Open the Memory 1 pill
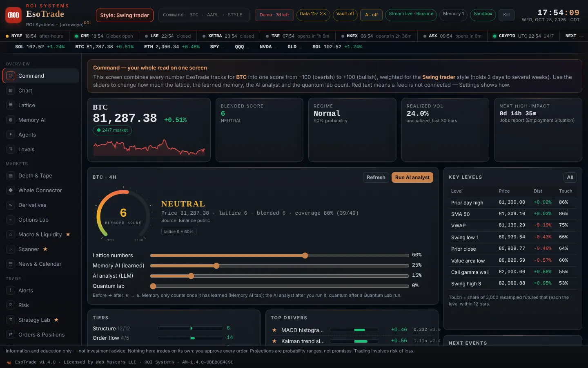 click(x=453, y=15)
